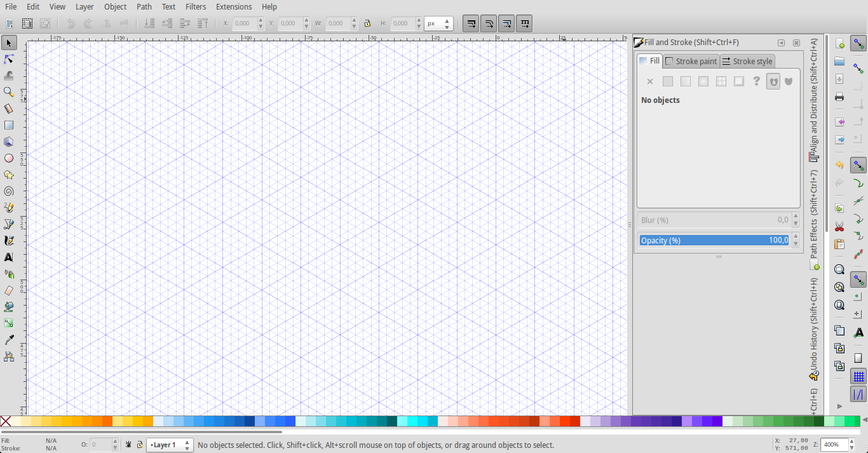Select the Gradient tool

[9, 323]
